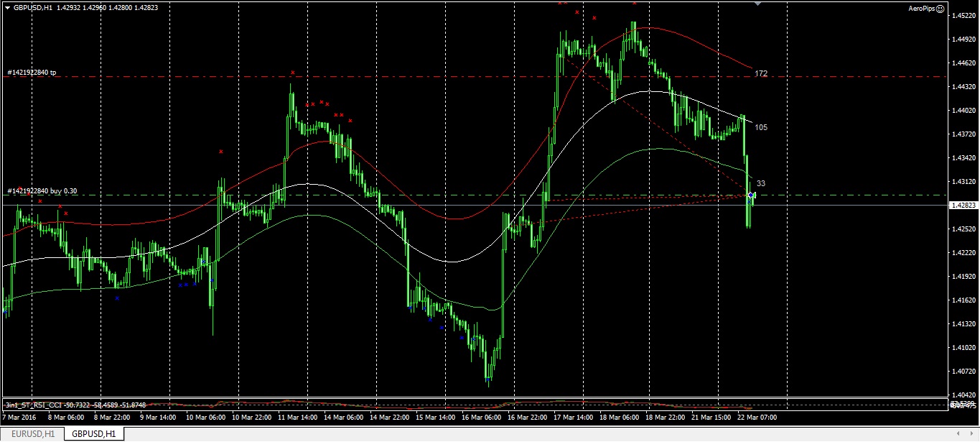This screenshot has height=442, width=980.
Task: Click the chart tabs scroll right arrow
Action: click(x=972, y=433)
